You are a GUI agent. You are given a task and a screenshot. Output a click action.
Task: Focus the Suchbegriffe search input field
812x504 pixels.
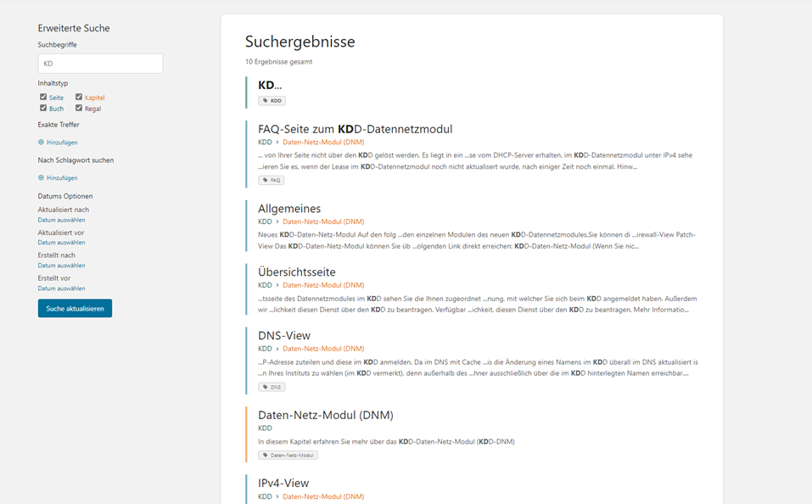click(x=100, y=64)
